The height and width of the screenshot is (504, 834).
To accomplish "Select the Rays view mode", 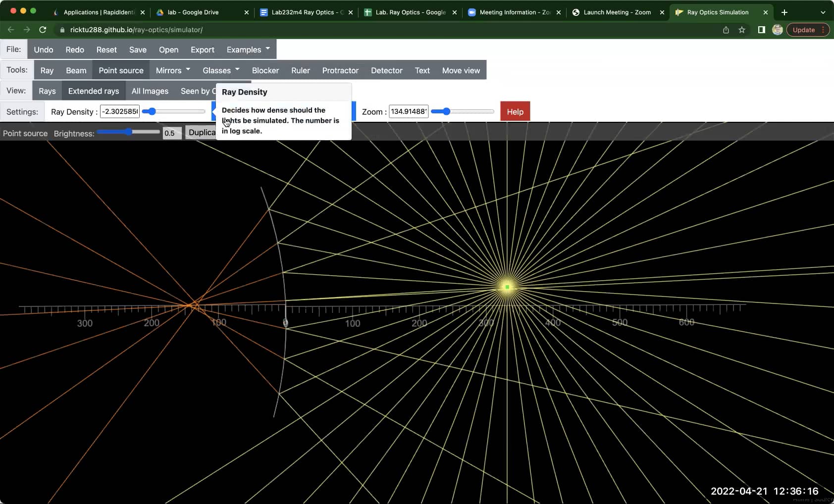I will pyautogui.click(x=47, y=91).
